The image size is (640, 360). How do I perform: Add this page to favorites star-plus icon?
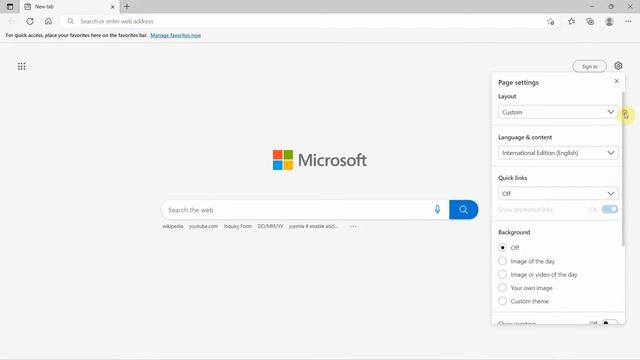[551, 22]
